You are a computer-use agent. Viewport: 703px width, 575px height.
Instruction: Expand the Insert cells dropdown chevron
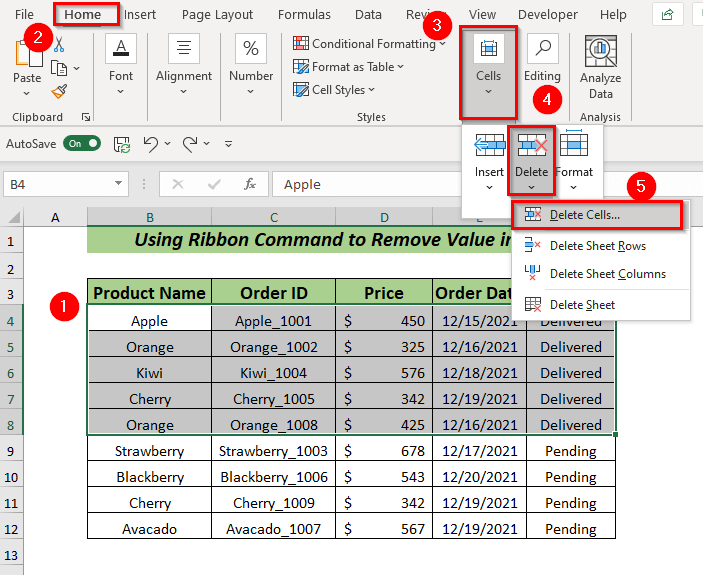[489, 187]
